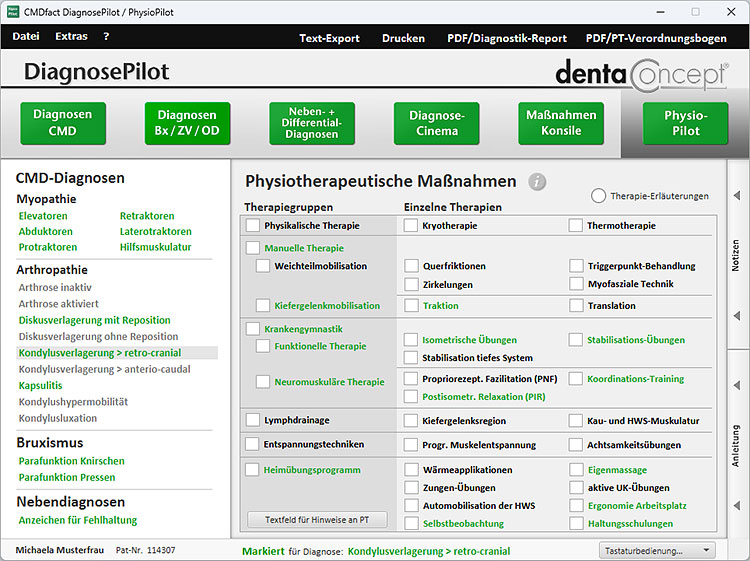
Task: Check the Kryotherapie checkbox
Action: pyautogui.click(x=410, y=225)
